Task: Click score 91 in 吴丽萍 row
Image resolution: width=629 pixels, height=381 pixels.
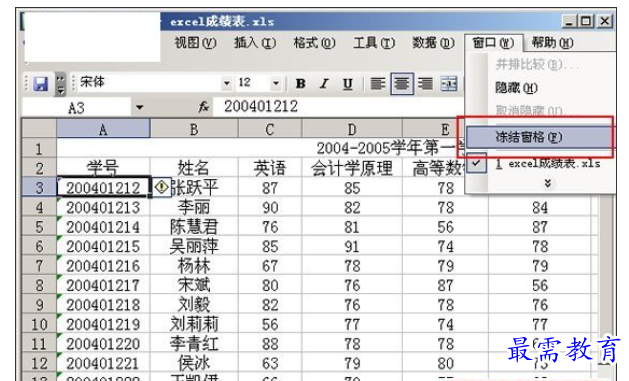Action: click(352, 246)
